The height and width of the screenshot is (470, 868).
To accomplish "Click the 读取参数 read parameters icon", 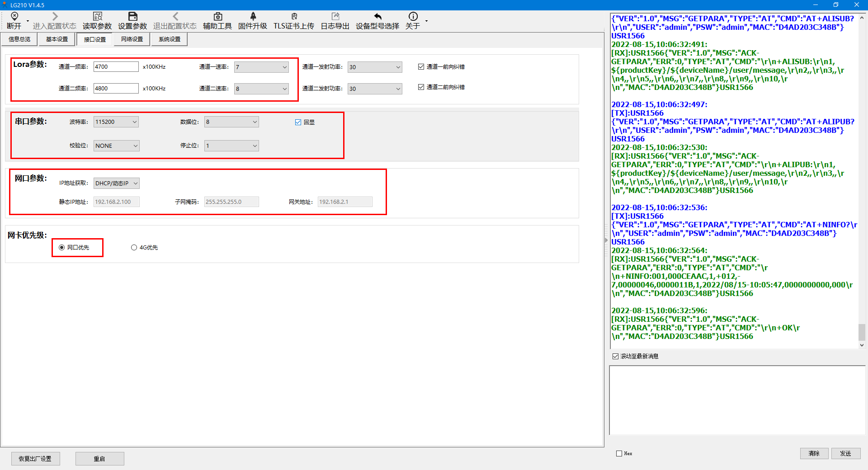I will pos(97,17).
